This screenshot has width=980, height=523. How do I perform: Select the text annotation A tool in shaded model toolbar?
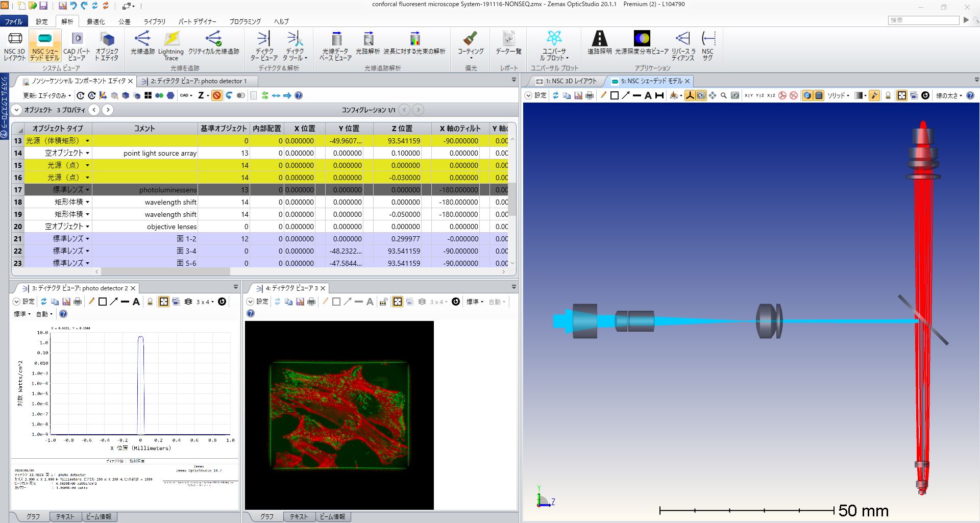648,95
